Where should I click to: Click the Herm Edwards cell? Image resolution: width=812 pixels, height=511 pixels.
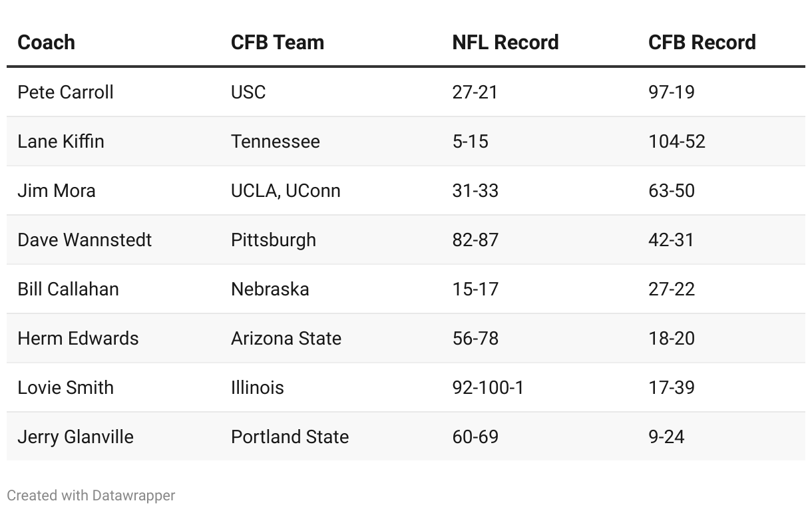tap(78, 338)
